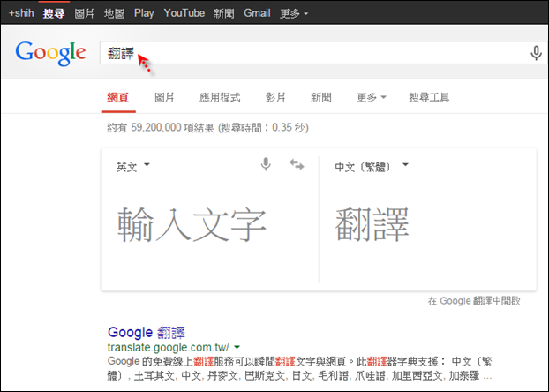This screenshot has height=392, width=549.
Task: Open 搜尋工具 search tools
Action: pyautogui.click(x=429, y=97)
